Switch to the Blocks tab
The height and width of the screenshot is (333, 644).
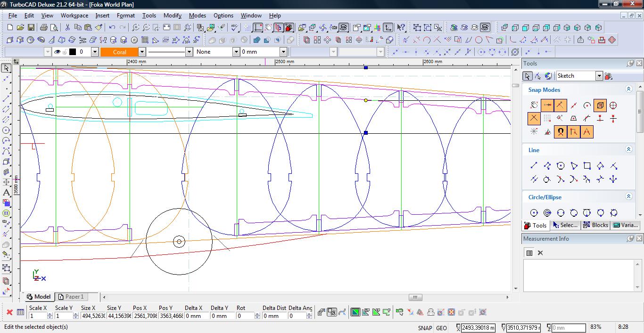pyautogui.click(x=596, y=225)
